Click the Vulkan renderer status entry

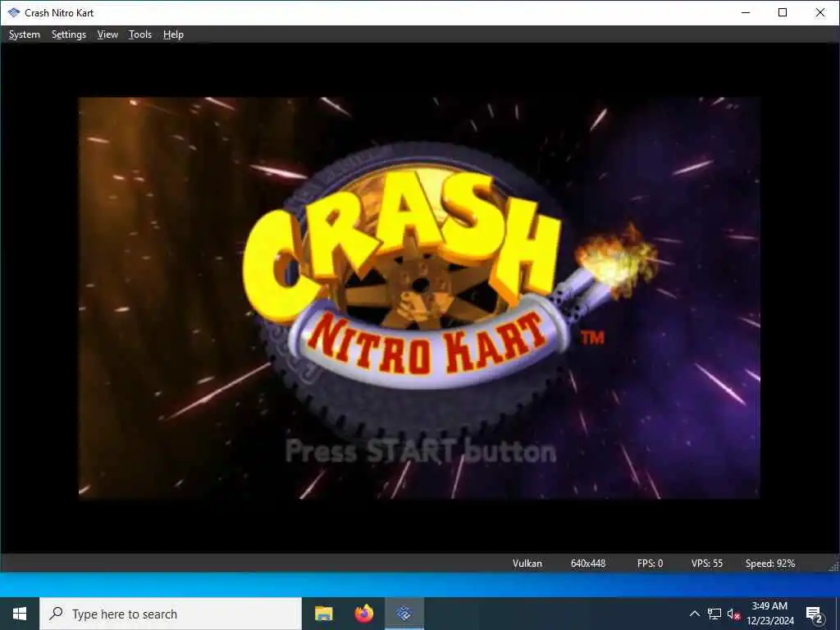coord(527,563)
